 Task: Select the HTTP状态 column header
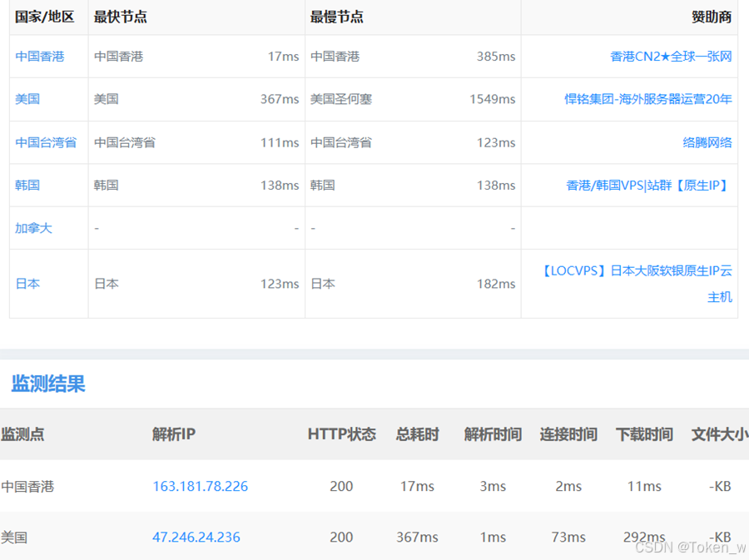[342, 434]
